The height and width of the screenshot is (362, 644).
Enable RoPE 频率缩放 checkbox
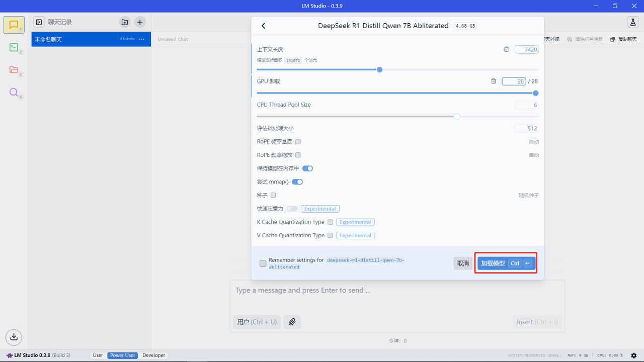coord(298,155)
